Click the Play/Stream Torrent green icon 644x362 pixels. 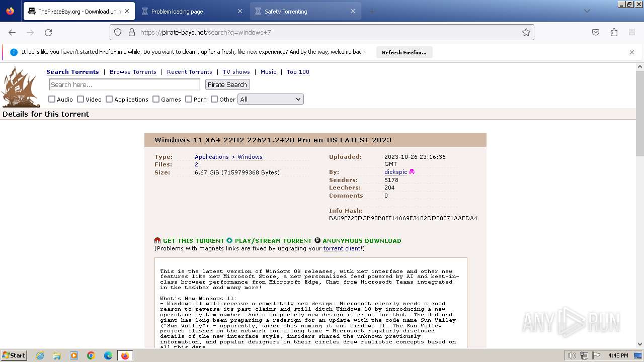click(229, 241)
